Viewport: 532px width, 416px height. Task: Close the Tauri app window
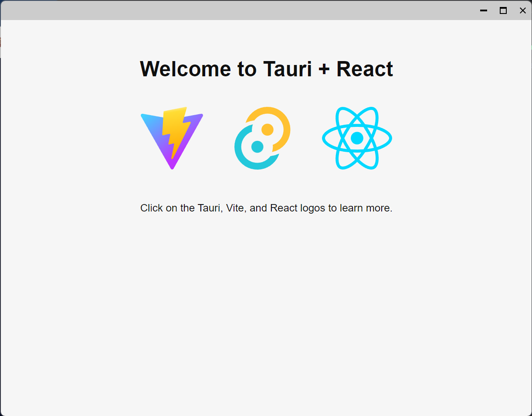tap(523, 10)
